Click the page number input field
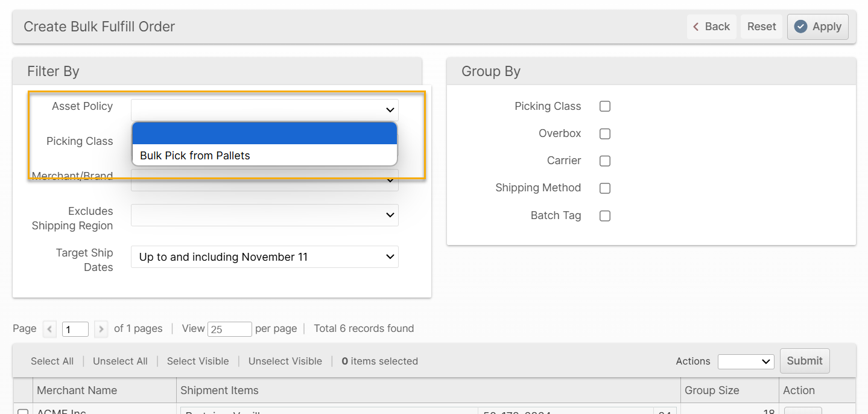The image size is (868, 414). 75,329
